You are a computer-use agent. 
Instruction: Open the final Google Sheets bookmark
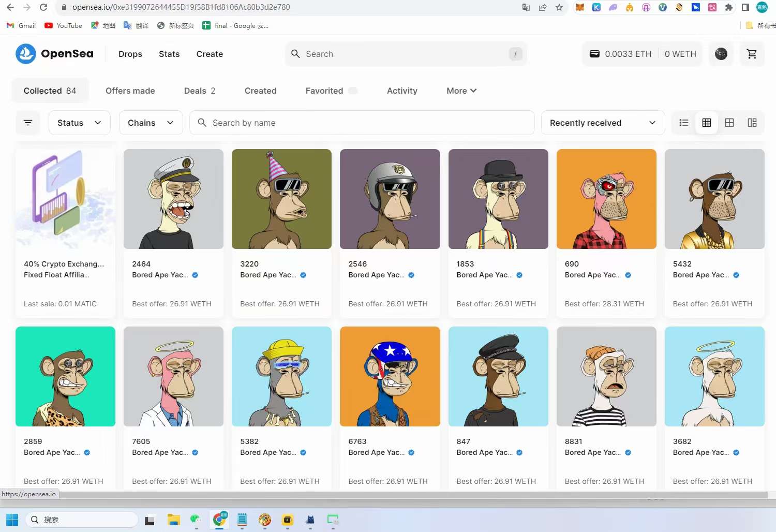click(235, 25)
